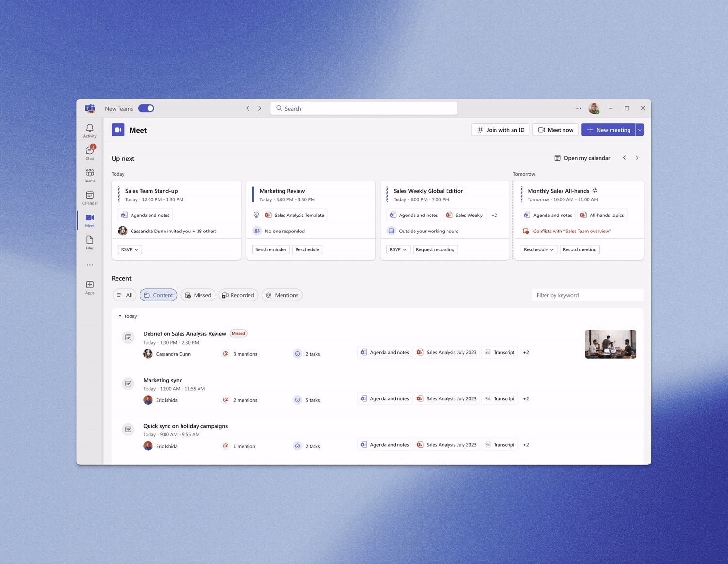Open the Sales Weekly presentation chip
Image resolution: width=728 pixels, height=564 pixels.
point(464,215)
